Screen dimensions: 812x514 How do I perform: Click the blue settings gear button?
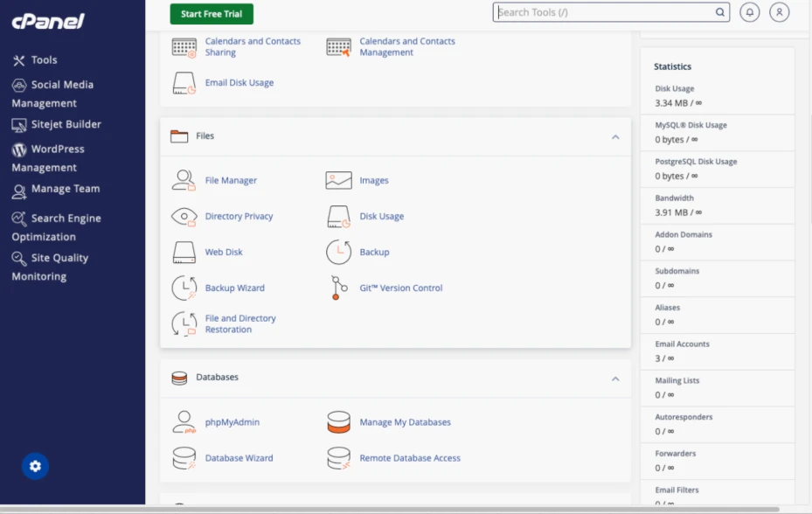pos(35,466)
